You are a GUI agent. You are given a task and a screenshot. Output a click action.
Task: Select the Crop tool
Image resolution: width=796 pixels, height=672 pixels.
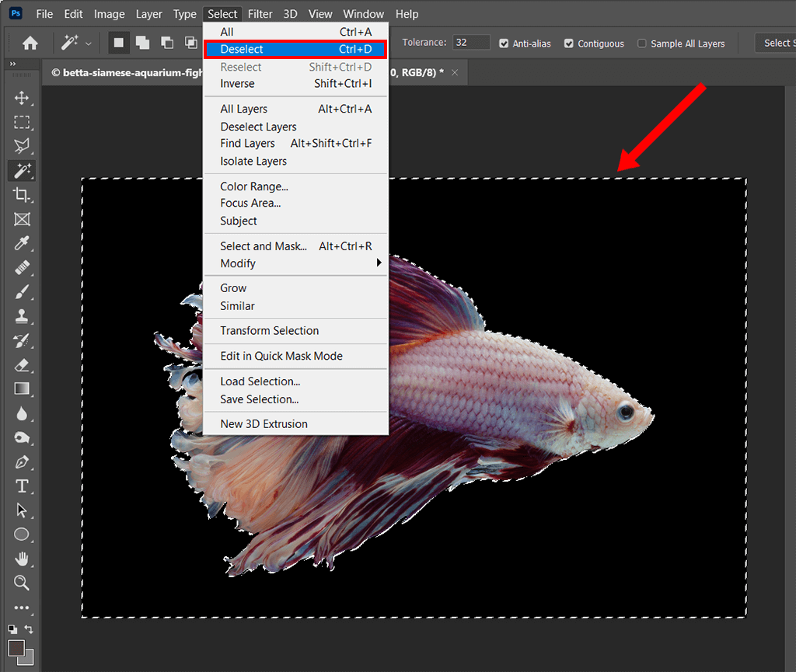point(21,195)
